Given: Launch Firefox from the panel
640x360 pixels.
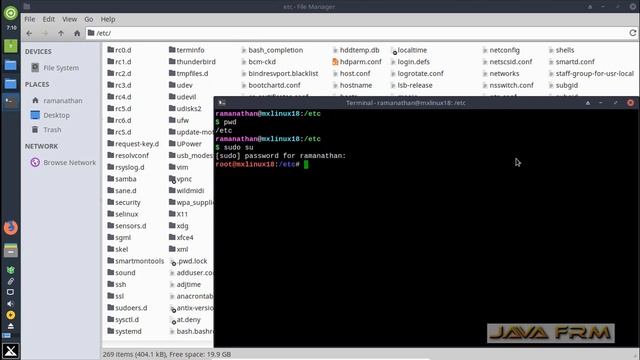Looking at the screenshot, I should coord(11,228).
